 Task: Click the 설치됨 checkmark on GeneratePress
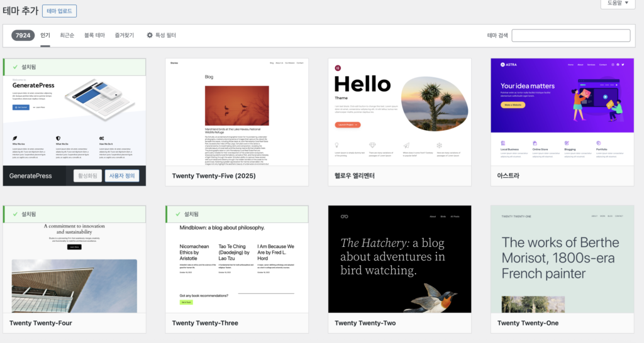tap(15, 67)
